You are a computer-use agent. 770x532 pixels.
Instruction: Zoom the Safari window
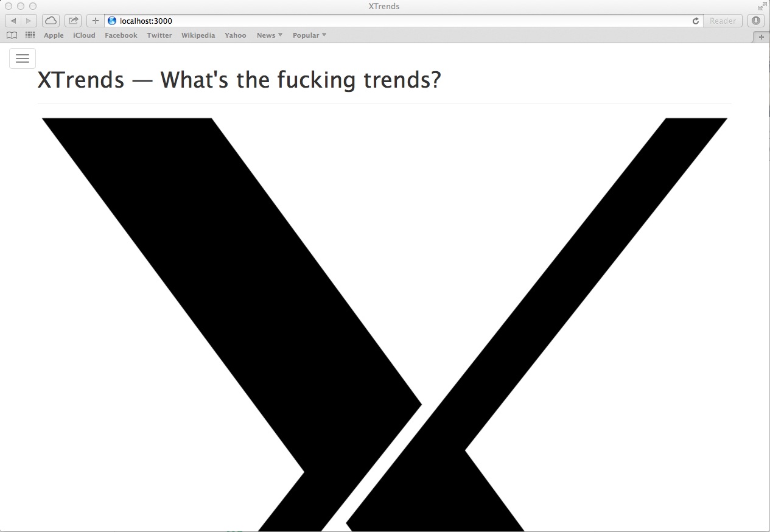pos(33,6)
